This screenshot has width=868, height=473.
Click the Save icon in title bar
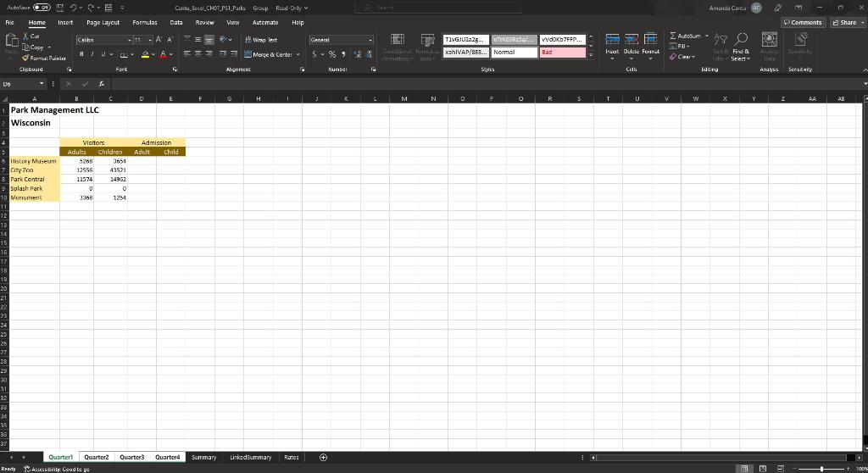(60, 8)
